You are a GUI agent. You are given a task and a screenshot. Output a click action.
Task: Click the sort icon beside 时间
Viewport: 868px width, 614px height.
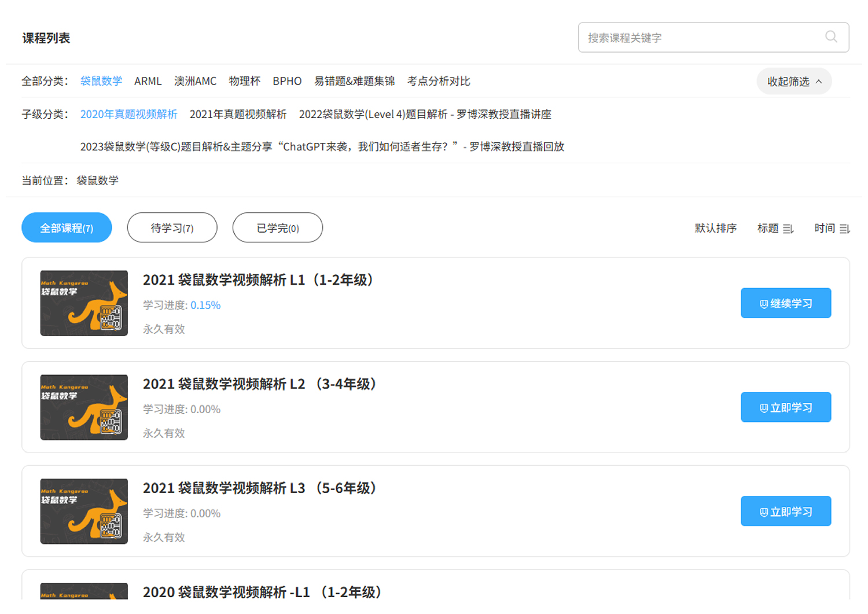(x=844, y=229)
